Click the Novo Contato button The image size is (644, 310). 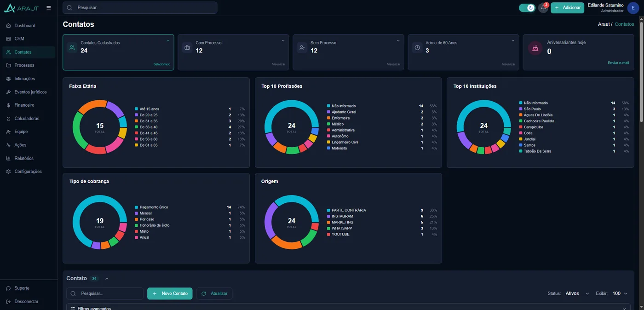coord(170,293)
